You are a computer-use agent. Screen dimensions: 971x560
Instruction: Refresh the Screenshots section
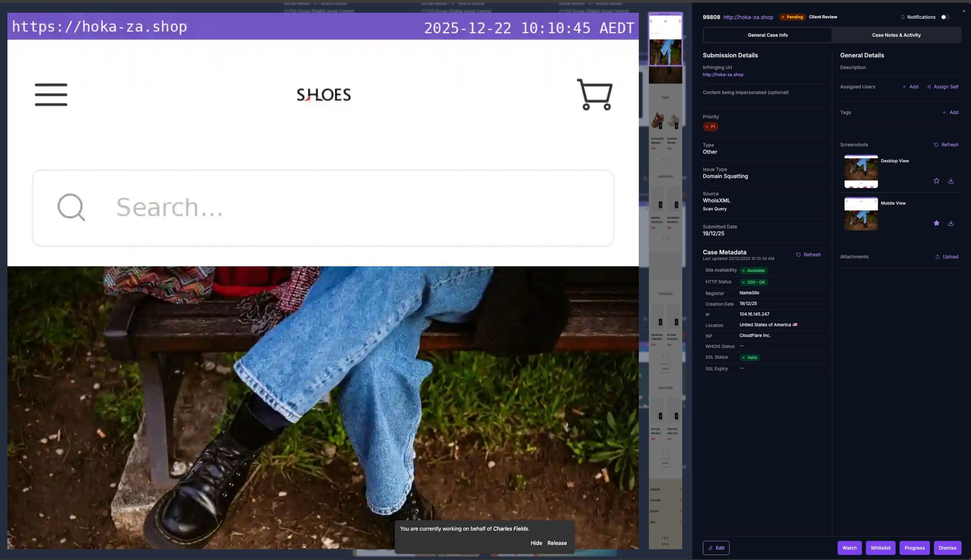[946, 145]
